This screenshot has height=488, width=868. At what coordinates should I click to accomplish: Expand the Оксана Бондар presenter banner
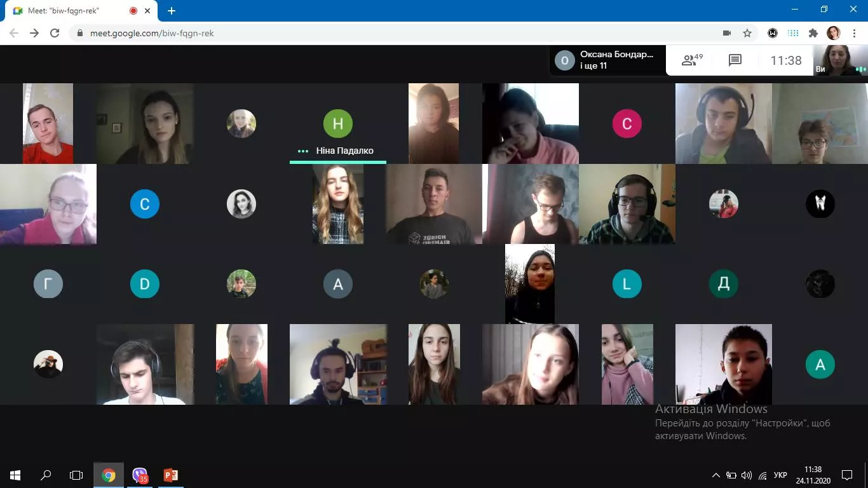(x=607, y=60)
